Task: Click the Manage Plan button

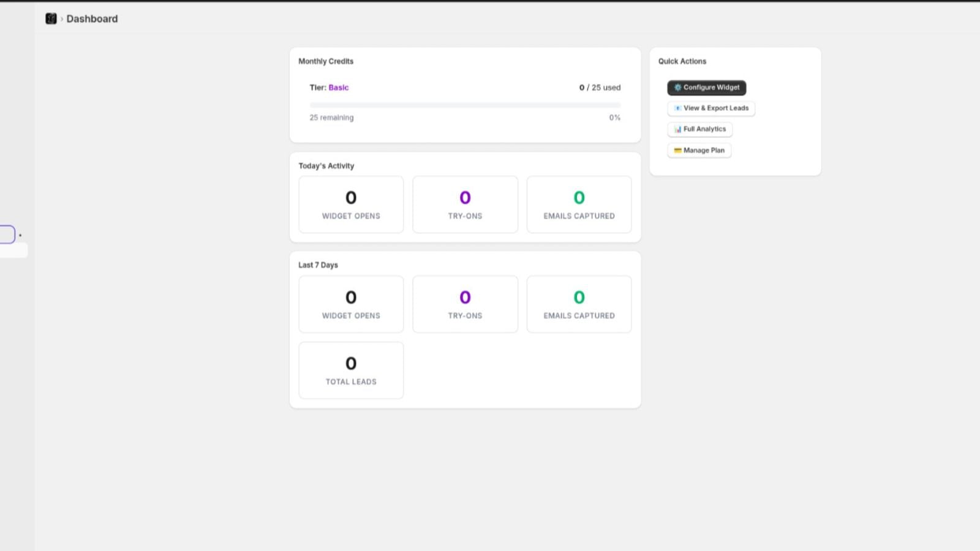Action: [699, 151]
